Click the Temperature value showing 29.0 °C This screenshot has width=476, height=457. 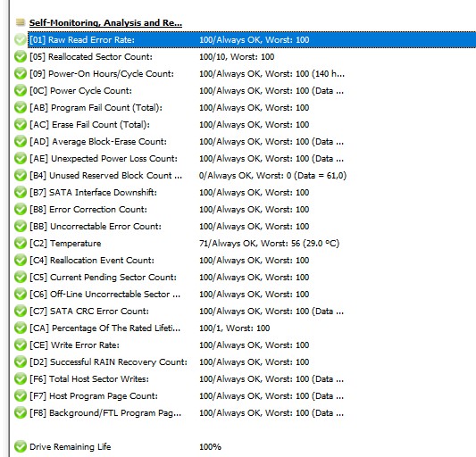click(x=269, y=244)
